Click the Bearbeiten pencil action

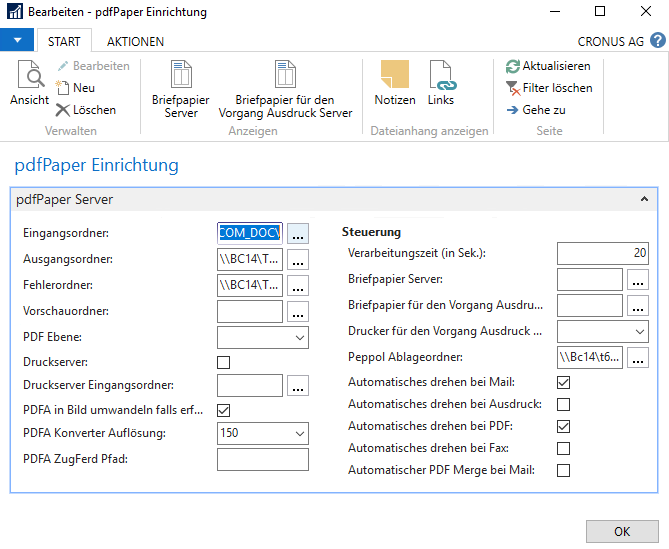[x=93, y=66]
